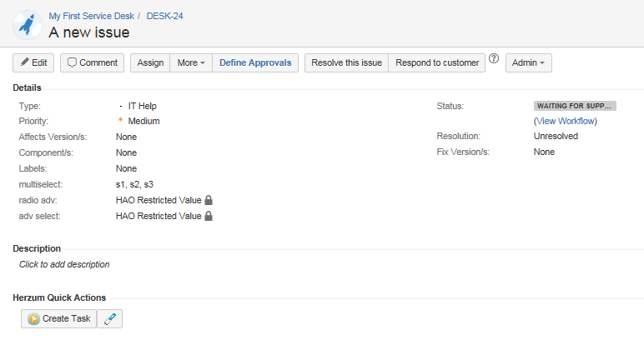Open the More dropdown menu
Screen dimensions: 644x345
pyautogui.click(x=191, y=63)
